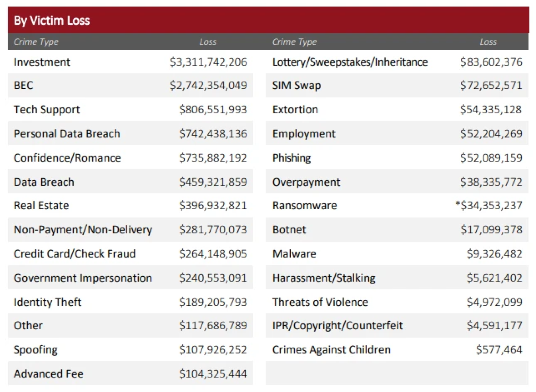Click the BEC loss amount $2,742,354,049

(x=208, y=86)
